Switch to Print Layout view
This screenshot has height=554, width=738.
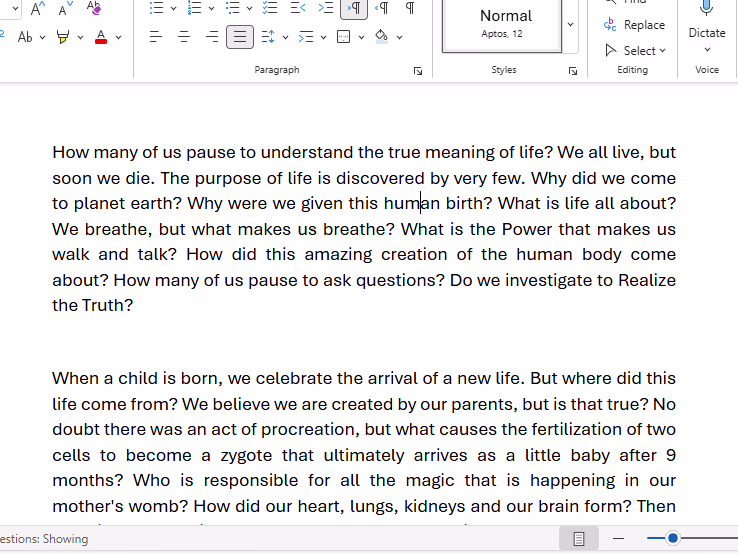(x=579, y=538)
